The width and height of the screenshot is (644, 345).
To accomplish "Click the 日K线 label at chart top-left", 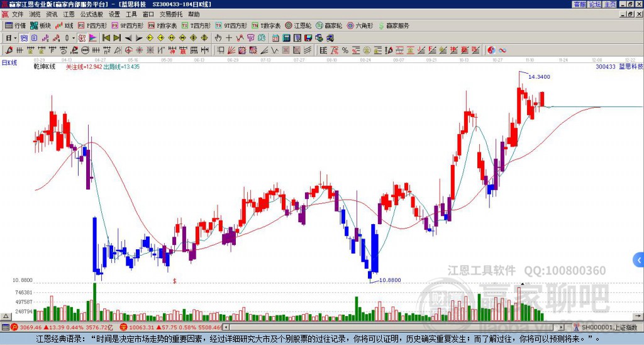I will point(9,63).
